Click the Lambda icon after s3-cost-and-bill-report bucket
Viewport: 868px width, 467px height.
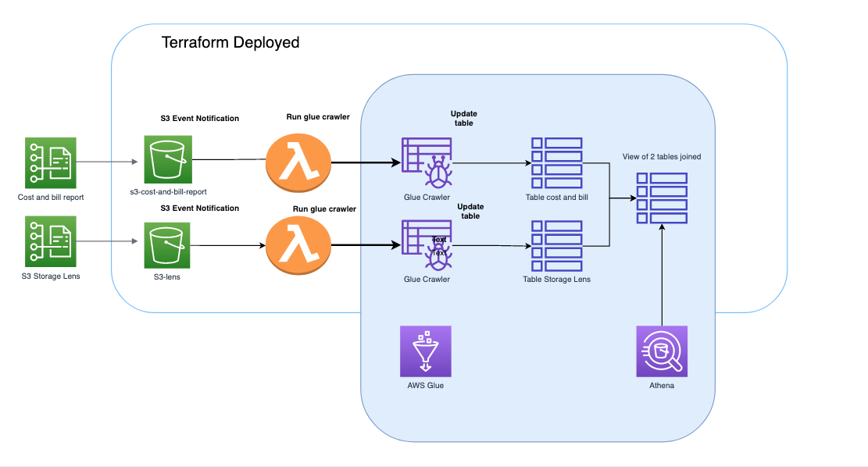pyautogui.click(x=298, y=163)
